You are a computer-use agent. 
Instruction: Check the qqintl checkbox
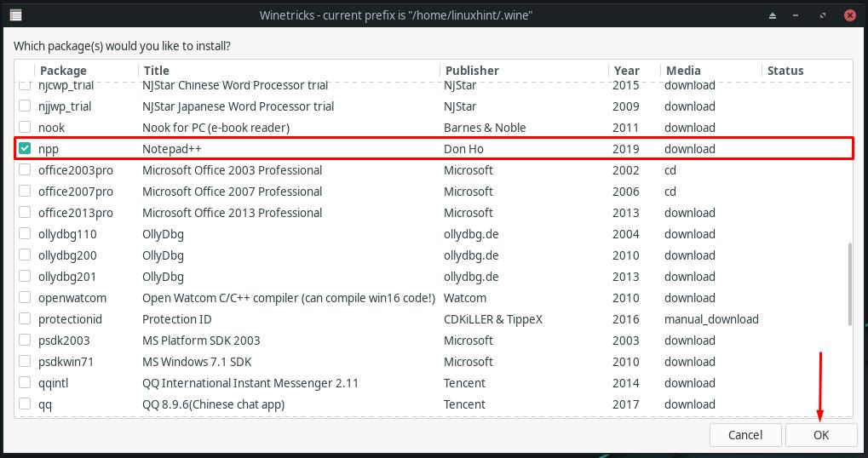point(25,382)
